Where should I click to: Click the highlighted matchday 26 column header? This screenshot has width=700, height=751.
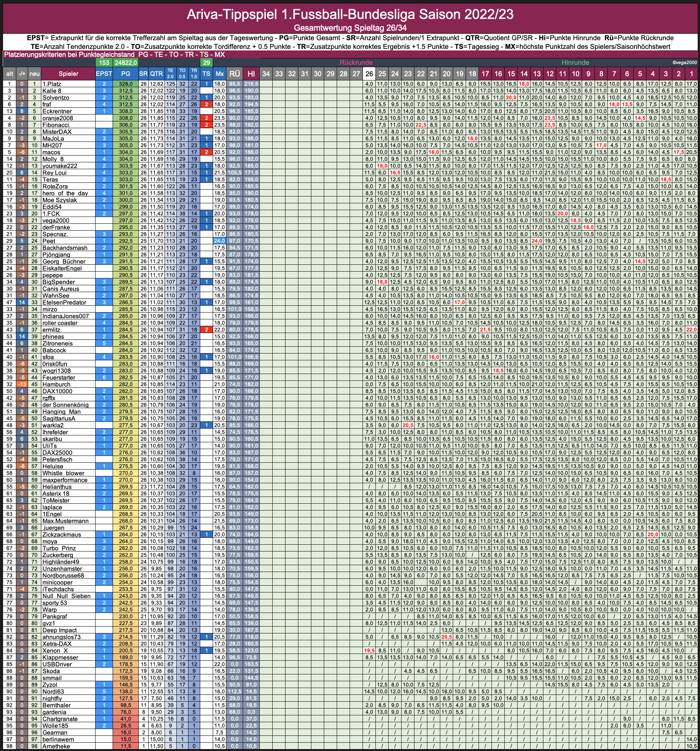(x=369, y=74)
